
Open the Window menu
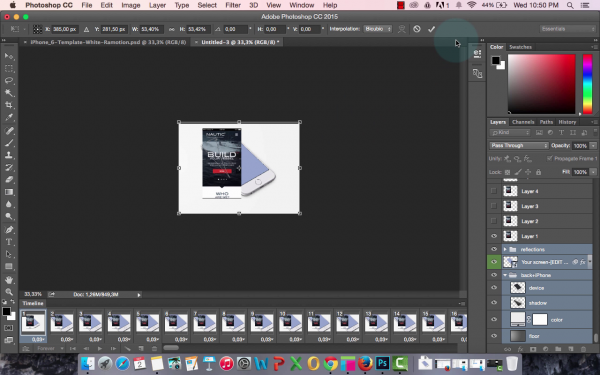click(x=302, y=5)
